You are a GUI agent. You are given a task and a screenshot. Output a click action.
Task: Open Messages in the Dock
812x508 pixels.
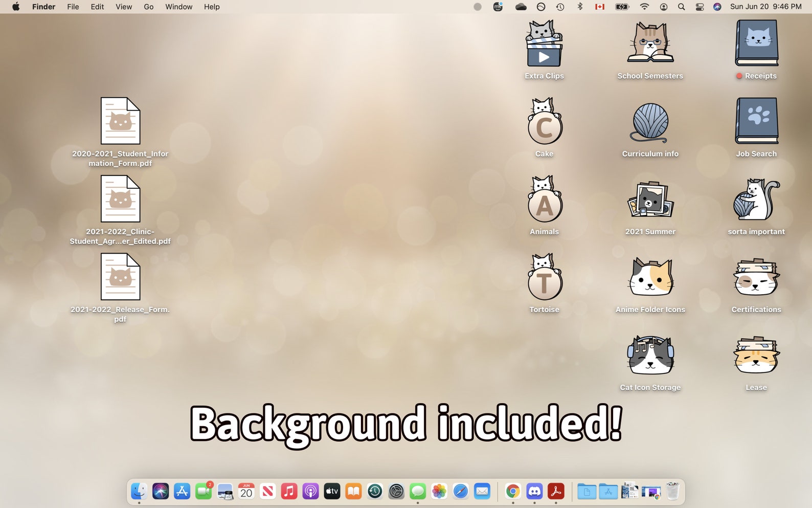tap(418, 492)
